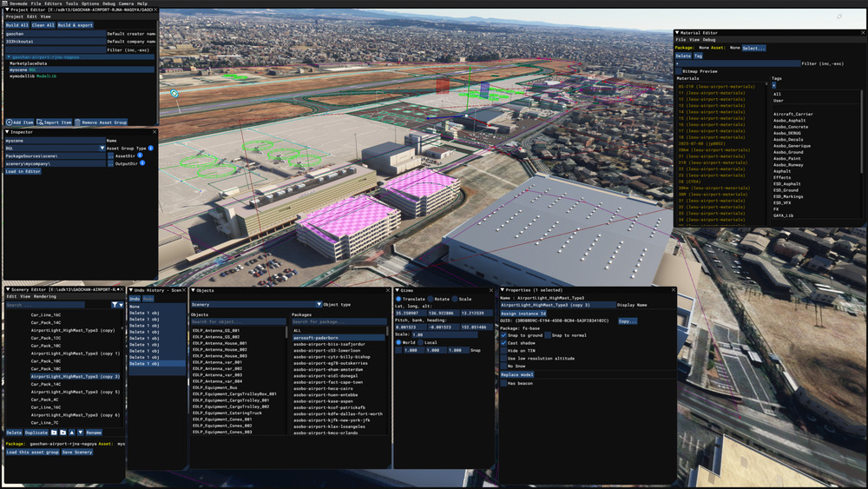
Task: Select the Rotate gizmo radio button
Action: [431, 299]
